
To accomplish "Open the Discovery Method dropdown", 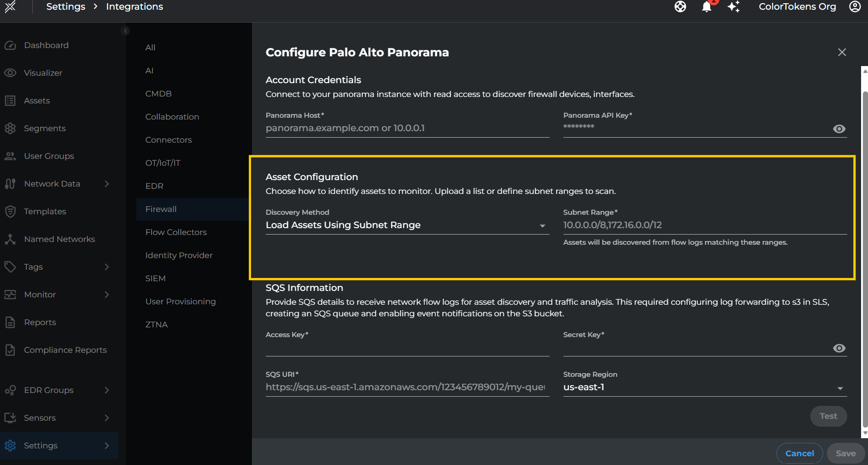I will [407, 225].
